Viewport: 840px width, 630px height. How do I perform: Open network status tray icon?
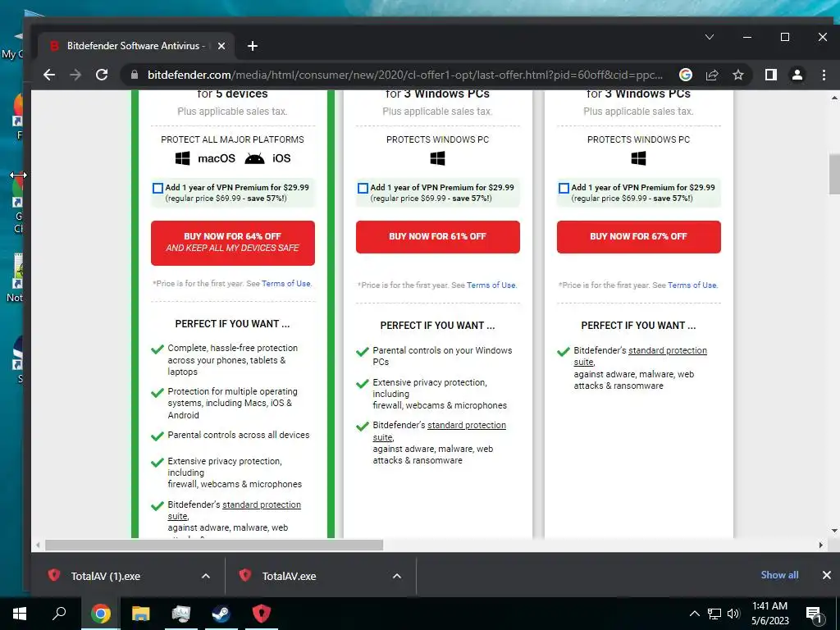pyautogui.click(x=714, y=614)
